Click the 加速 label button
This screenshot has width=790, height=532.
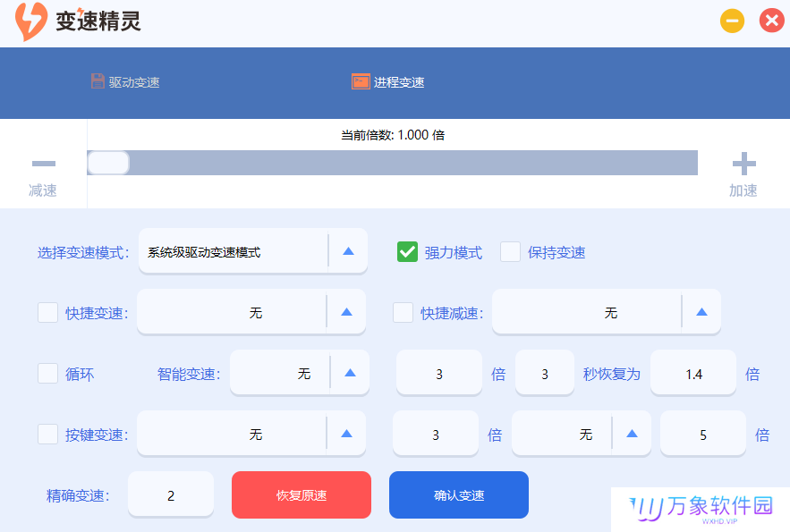[743, 190]
